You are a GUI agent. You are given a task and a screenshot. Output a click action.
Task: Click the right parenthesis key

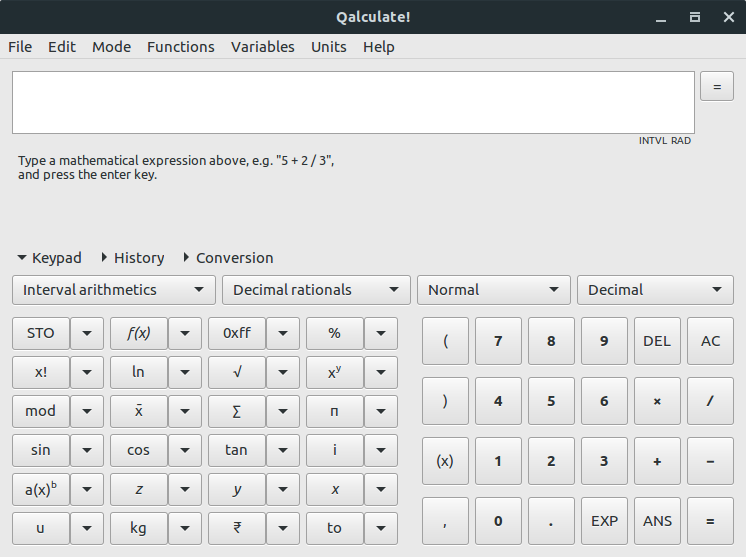point(445,401)
